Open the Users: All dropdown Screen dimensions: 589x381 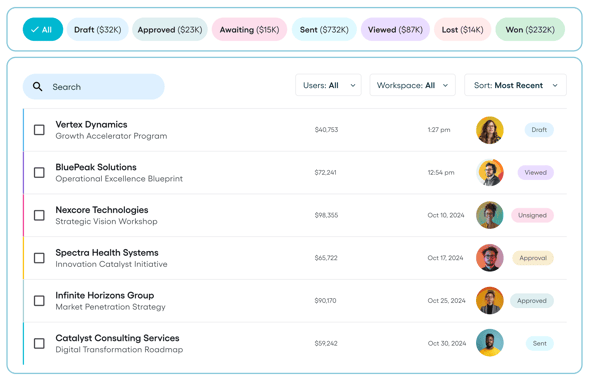328,85
